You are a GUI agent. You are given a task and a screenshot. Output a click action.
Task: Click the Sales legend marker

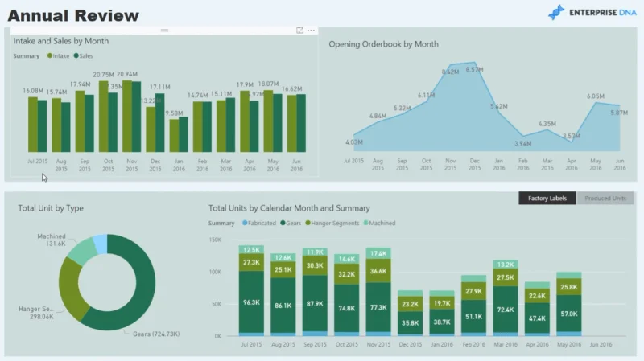76,55
